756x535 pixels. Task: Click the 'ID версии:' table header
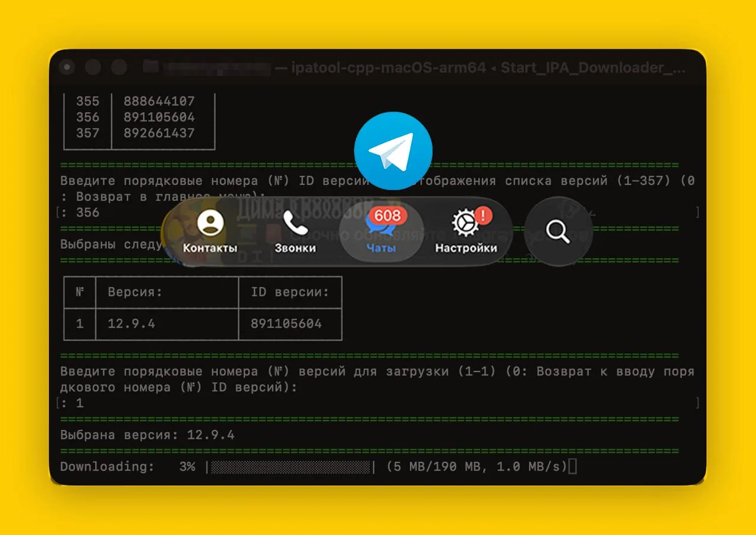coord(290,292)
